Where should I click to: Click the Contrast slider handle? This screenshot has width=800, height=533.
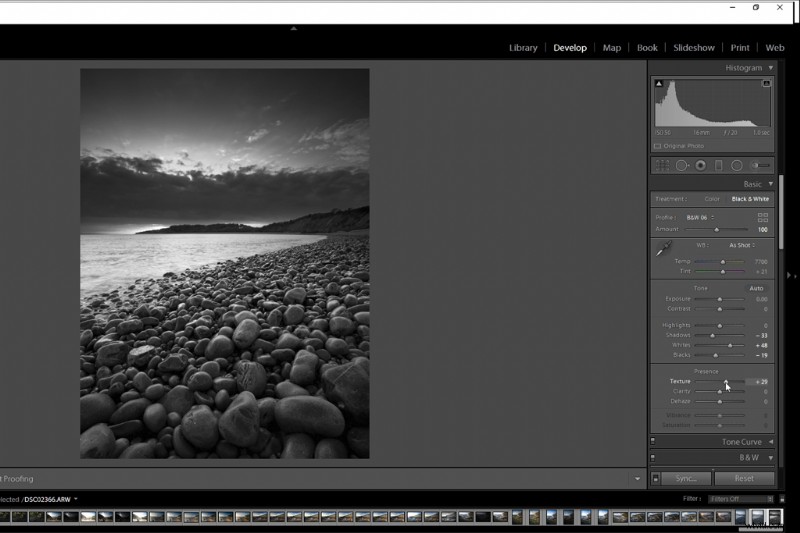click(x=720, y=309)
